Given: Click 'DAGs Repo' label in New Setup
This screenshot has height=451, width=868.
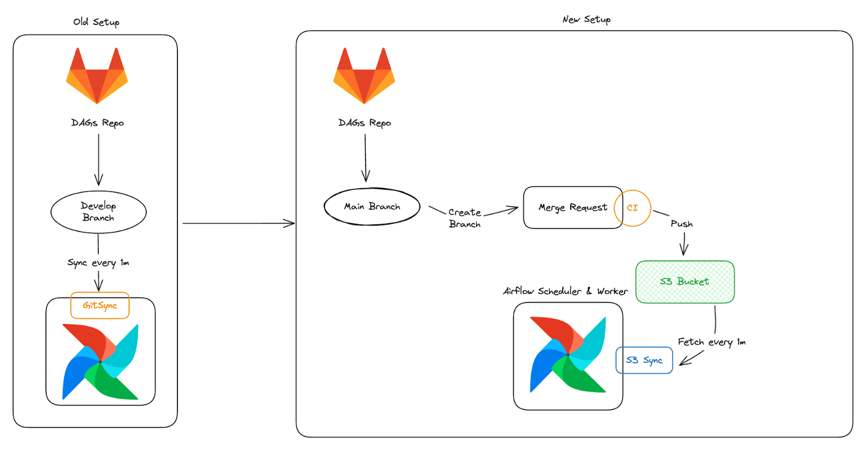Looking at the screenshot, I should point(365,123).
